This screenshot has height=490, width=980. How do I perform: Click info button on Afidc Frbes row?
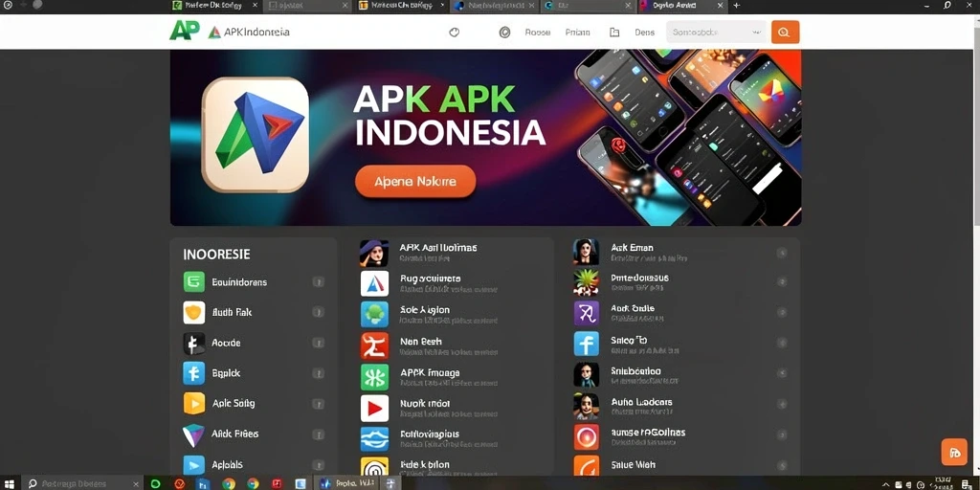[x=318, y=434]
